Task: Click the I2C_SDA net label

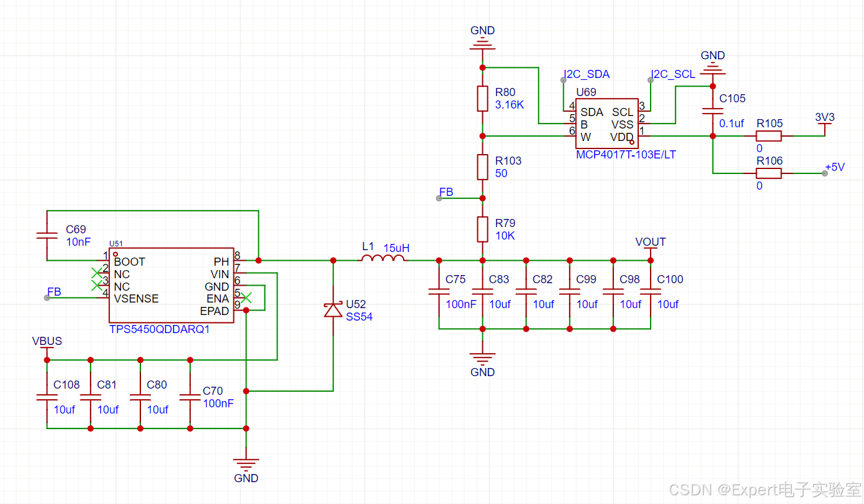Action: click(586, 74)
